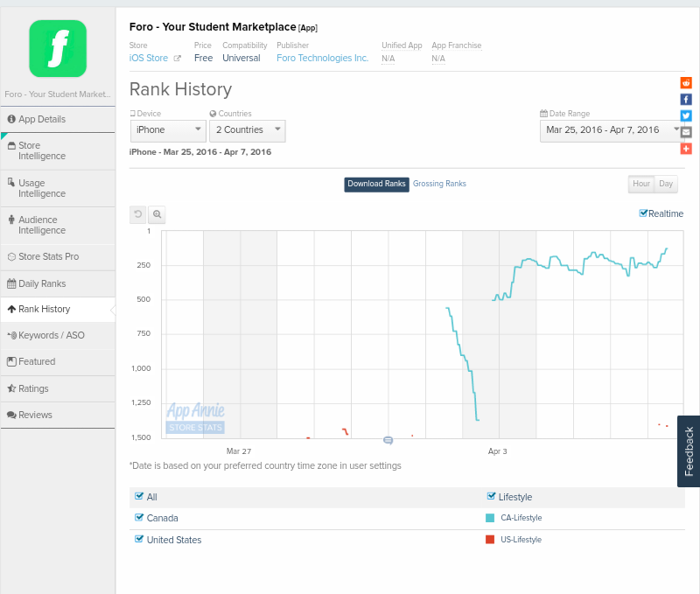
Task: Open Foro Technologies Inc. publisher page
Action: (x=322, y=58)
